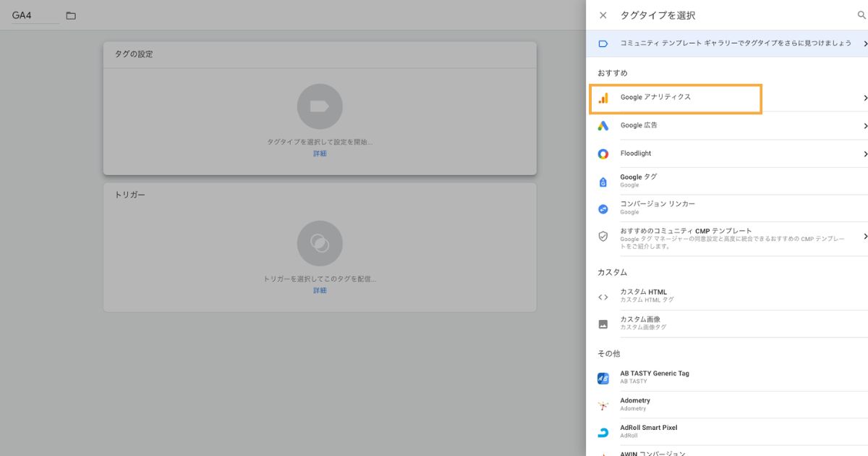This screenshot has height=456, width=868.
Task: Select カスタム画像 tag type
Action: pyautogui.click(x=727, y=324)
